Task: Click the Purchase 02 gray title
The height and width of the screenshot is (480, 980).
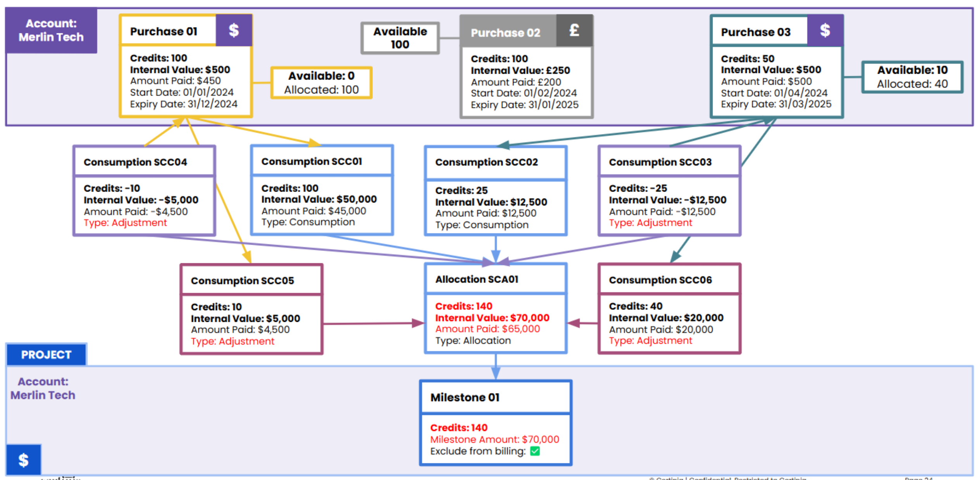Action: click(x=505, y=33)
